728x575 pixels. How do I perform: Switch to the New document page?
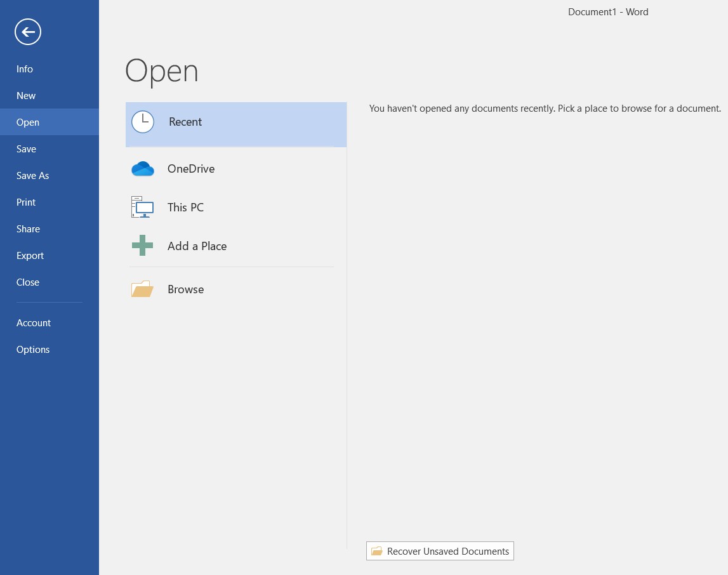pos(26,95)
